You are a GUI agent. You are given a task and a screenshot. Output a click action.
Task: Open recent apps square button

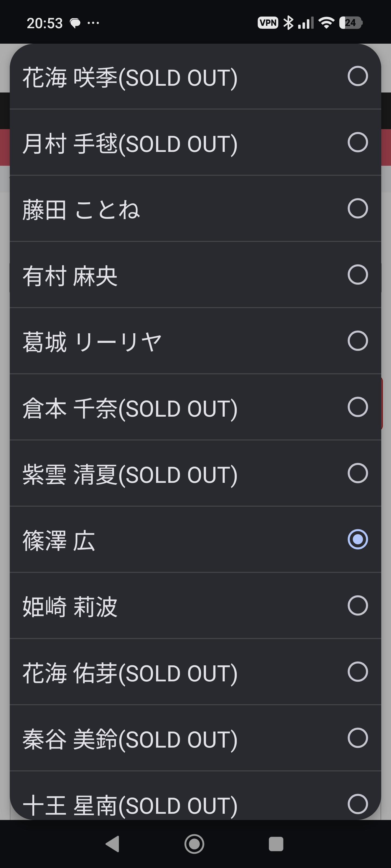pos(276,844)
